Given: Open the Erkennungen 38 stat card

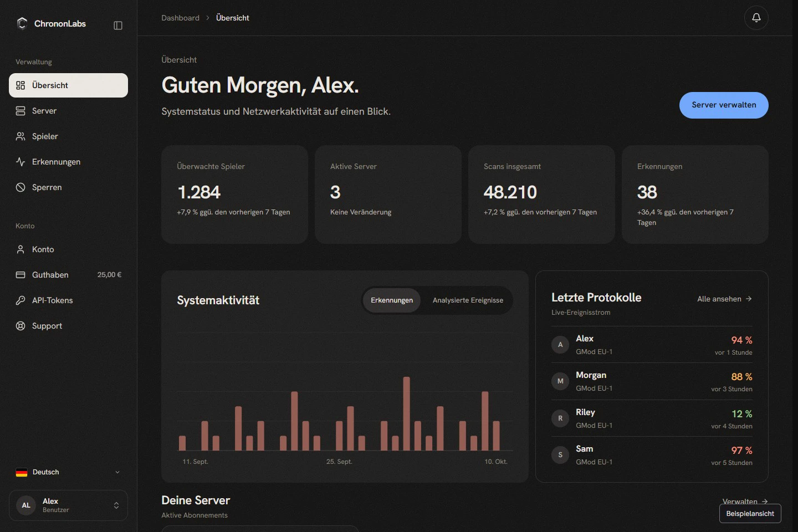Looking at the screenshot, I should click(695, 195).
